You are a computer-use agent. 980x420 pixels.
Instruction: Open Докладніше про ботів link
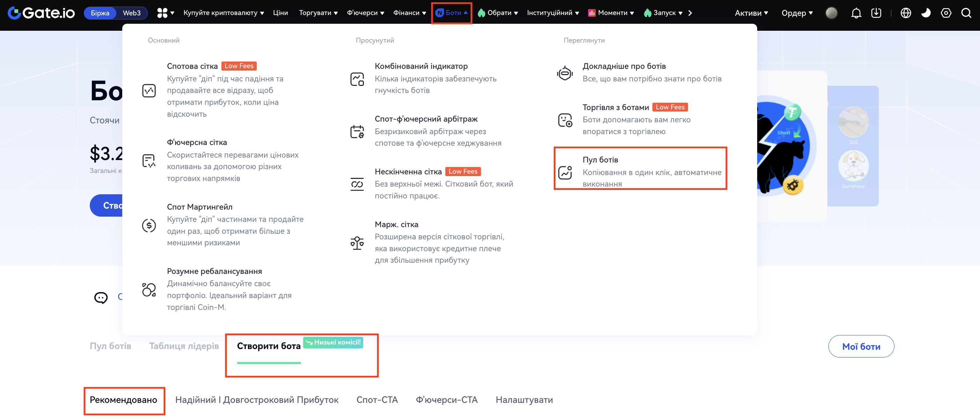tap(624, 66)
